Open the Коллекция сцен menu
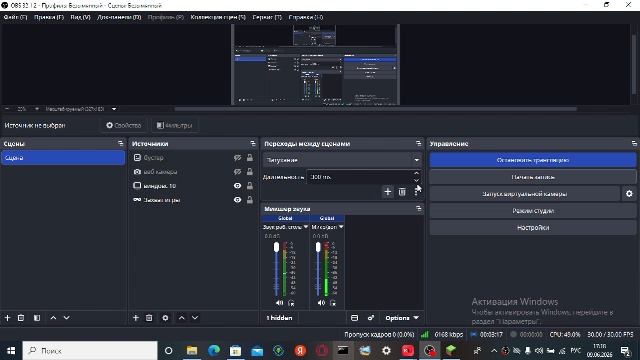 pos(218,17)
